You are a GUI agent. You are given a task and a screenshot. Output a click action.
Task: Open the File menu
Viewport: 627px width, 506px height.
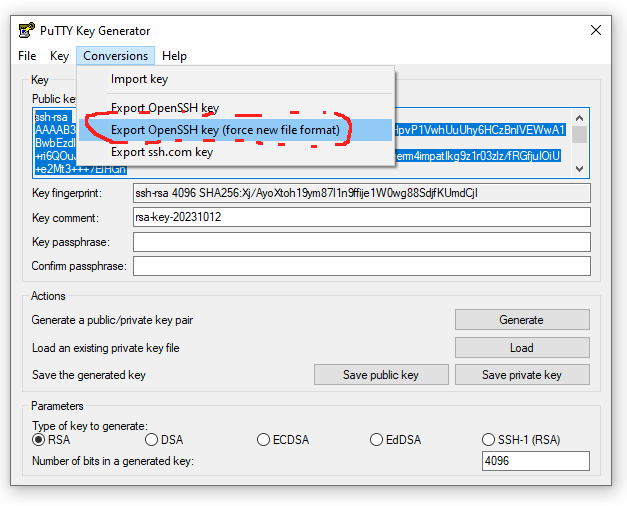point(27,56)
